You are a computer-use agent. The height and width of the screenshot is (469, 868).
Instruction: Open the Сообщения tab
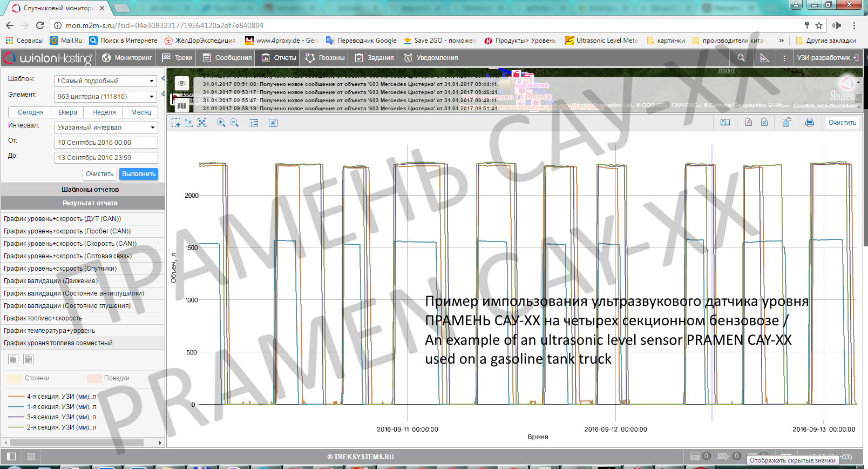pyautogui.click(x=227, y=58)
